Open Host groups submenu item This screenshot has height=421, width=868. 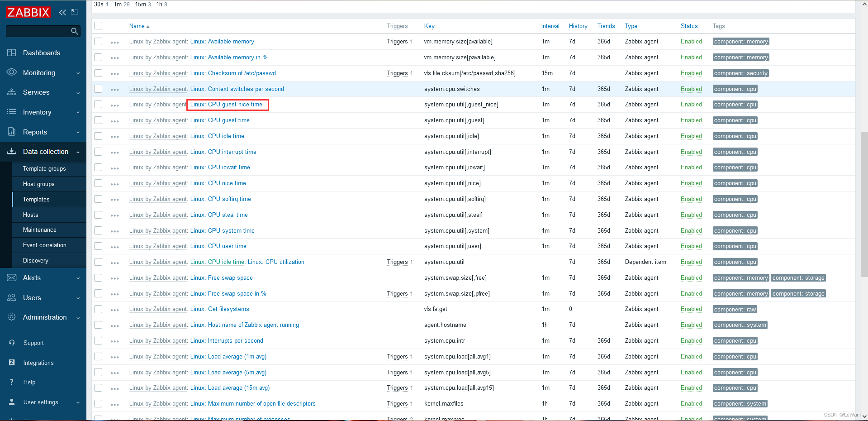(x=38, y=184)
